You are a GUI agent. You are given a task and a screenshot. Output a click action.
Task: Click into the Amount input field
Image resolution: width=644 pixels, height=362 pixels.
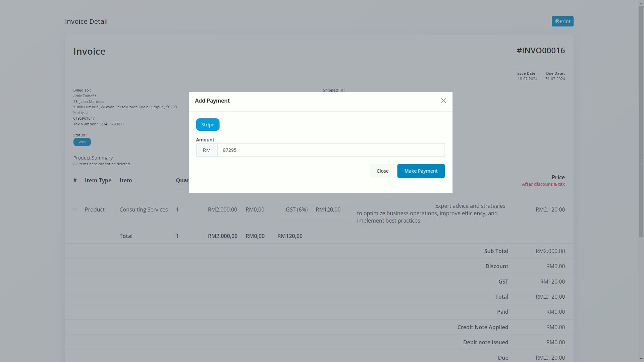click(x=331, y=150)
